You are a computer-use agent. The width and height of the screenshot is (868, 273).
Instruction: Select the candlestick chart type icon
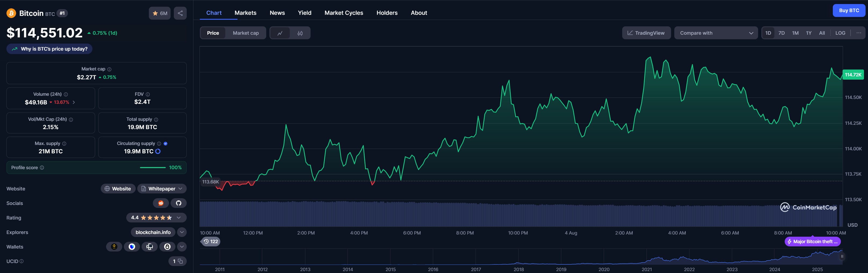pos(300,33)
